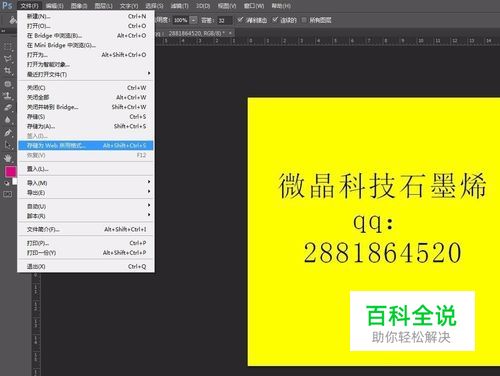The image size is (500, 376).
Task: Choose 存储为(A) Shift+Ctrl+S
Action: (86, 126)
